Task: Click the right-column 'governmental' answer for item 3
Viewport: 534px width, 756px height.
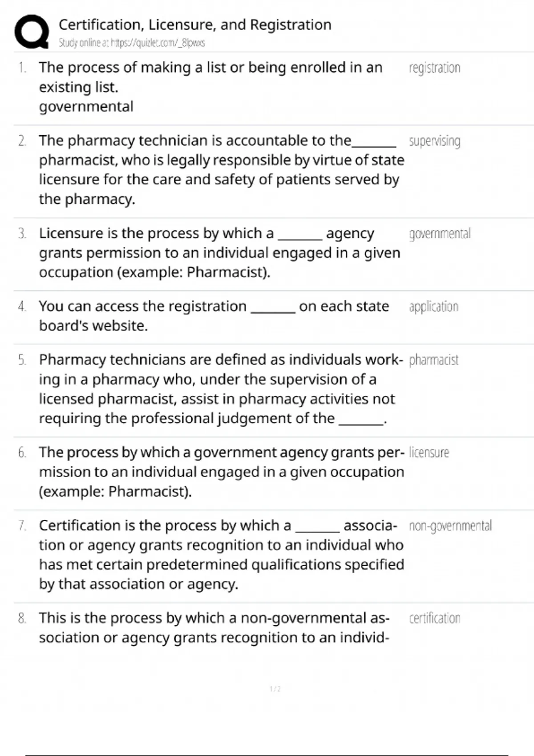Action: (x=439, y=234)
